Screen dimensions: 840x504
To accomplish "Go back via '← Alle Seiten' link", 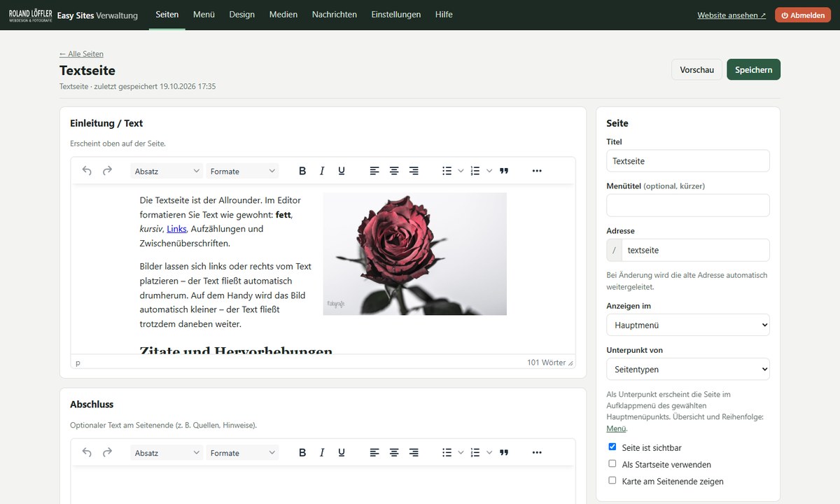I will click(81, 54).
